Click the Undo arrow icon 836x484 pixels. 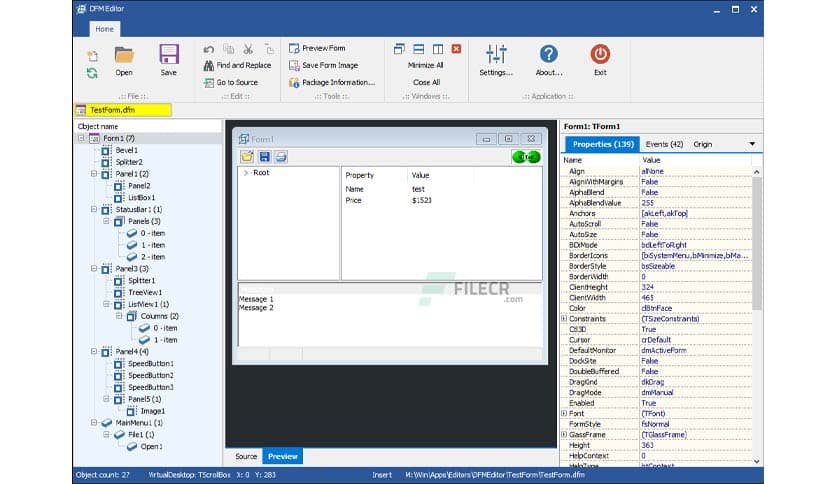pos(208,49)
